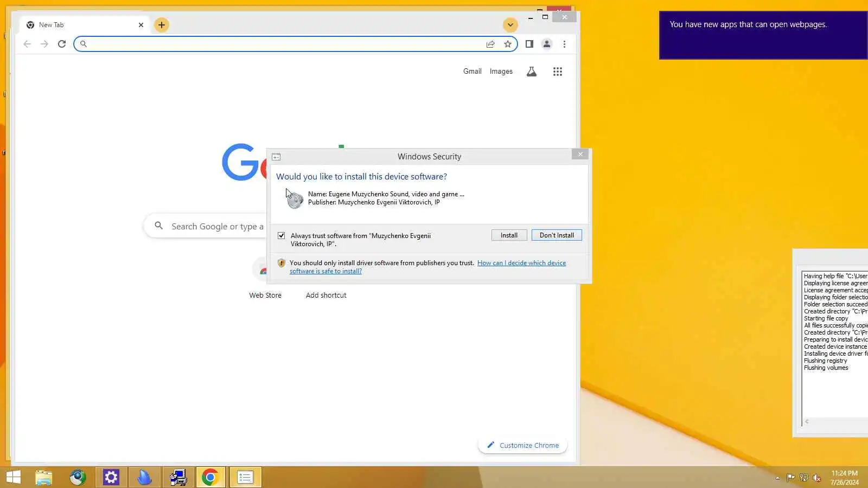Click the muted volume tray icon

pyautogui.click(x=816, y=478)
